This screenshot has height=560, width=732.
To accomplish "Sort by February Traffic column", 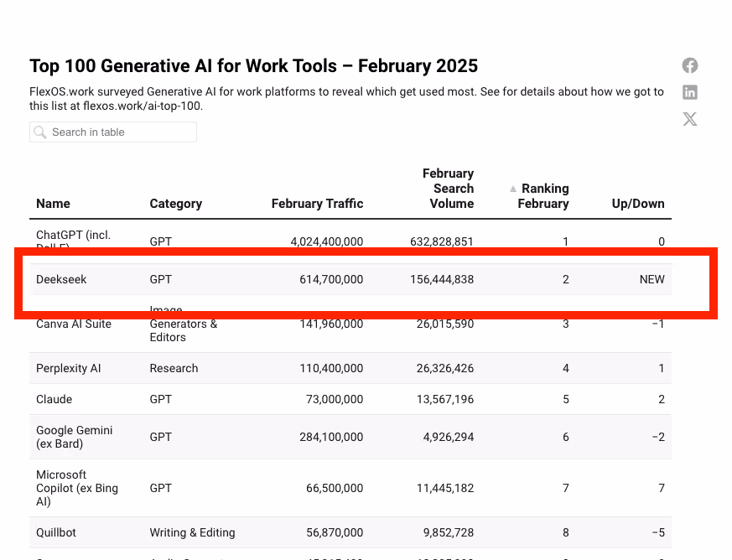I will click(x=317, y=204).
